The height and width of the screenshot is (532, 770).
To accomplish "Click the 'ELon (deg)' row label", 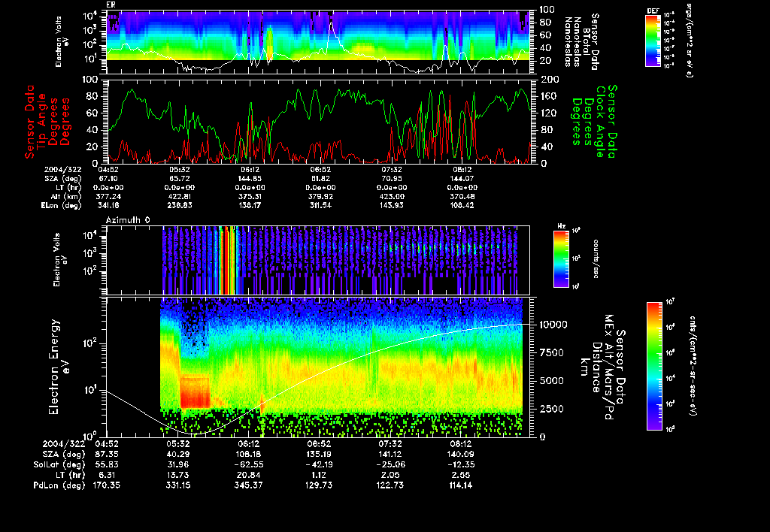I will coord(62,206).
